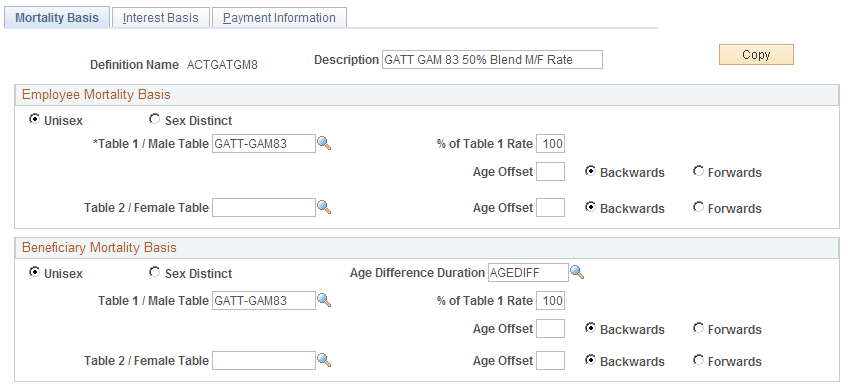Open lookup for Employee Table 1 / Male Table
The image size is (847, 388).
point(324,143)
